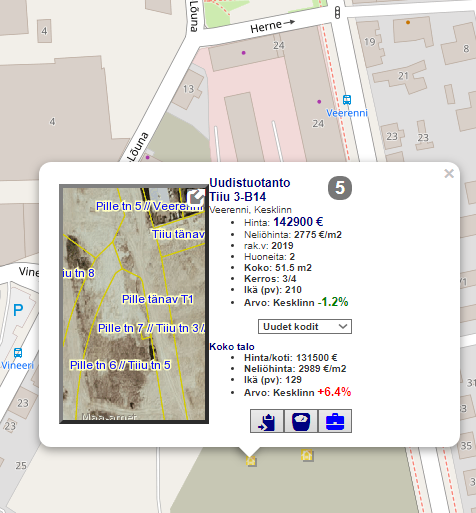The image size is (476, 513).
Task: Click the blue briefcase button
Action: (335, 421)
